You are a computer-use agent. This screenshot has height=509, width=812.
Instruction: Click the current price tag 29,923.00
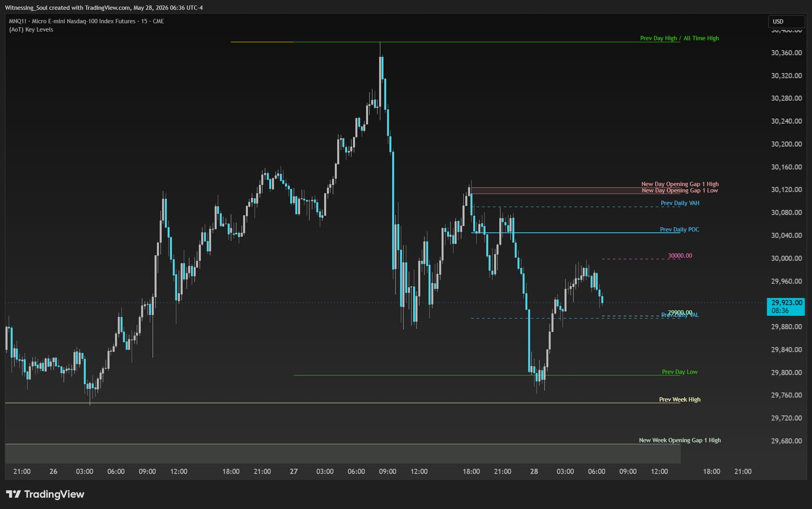[x=787, y=302]
